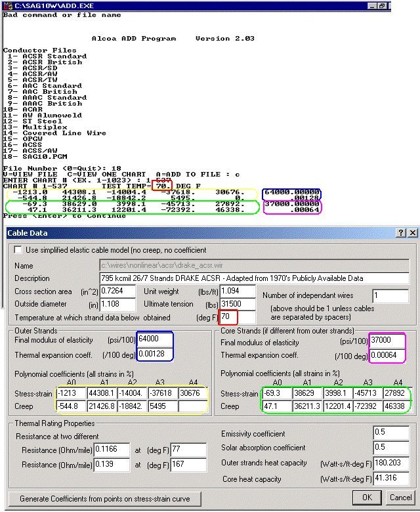Image resolution: width=420 pixels, height=512 pixels.
Task: Click Core Strands creep A2 field 12201.4
Action: point(338,406)
